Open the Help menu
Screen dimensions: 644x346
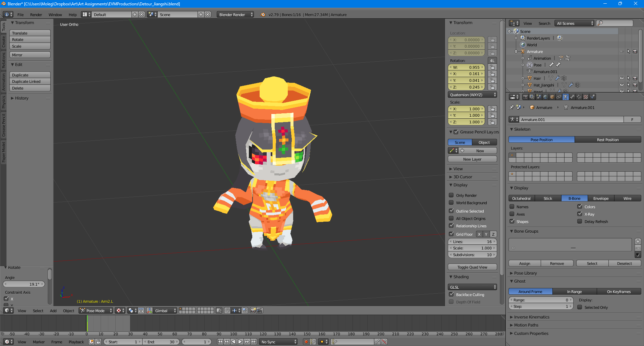coord(72,15)
